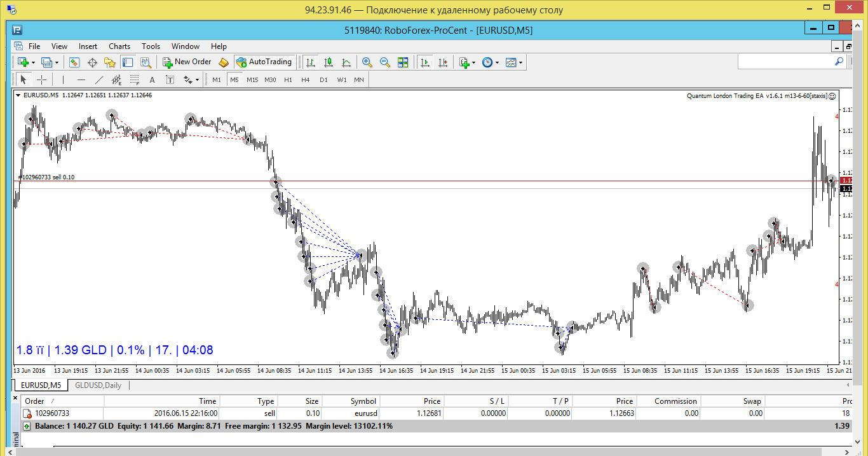
Task: Switch to the GLDUSD,Daily chart tab
Action: click(98, 385)
